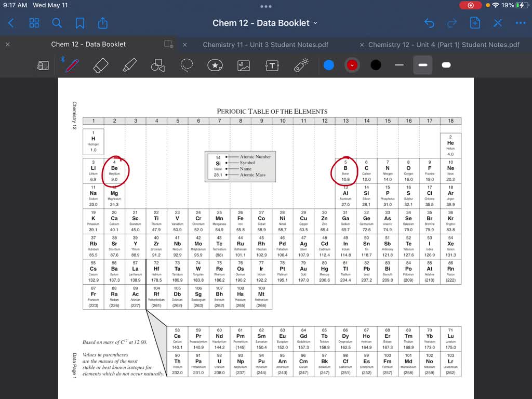Open the thumbnails grid view
Screen dimensions: 532x399
tap(34, 23)
